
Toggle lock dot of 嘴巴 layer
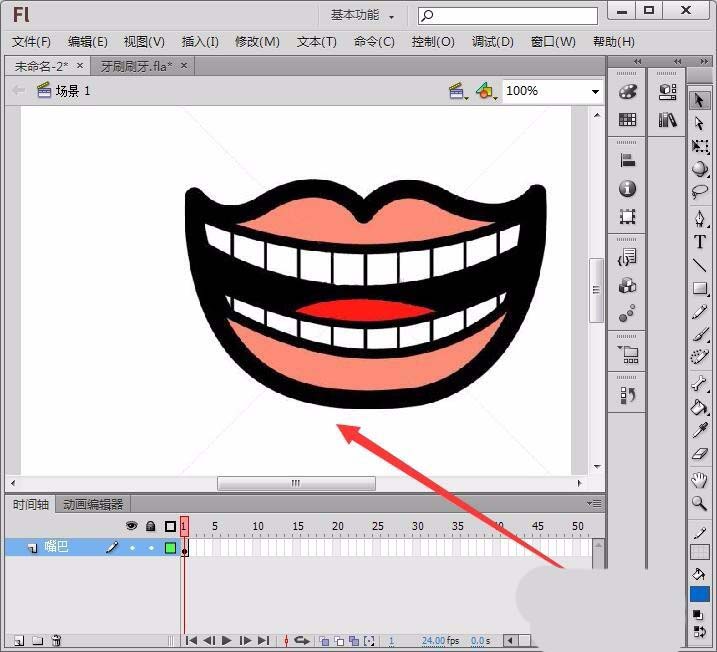click(x=151, y=547)
